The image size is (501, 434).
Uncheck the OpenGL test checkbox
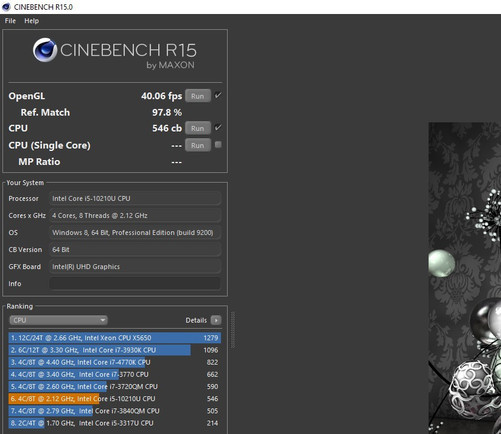tap(218, 95)
